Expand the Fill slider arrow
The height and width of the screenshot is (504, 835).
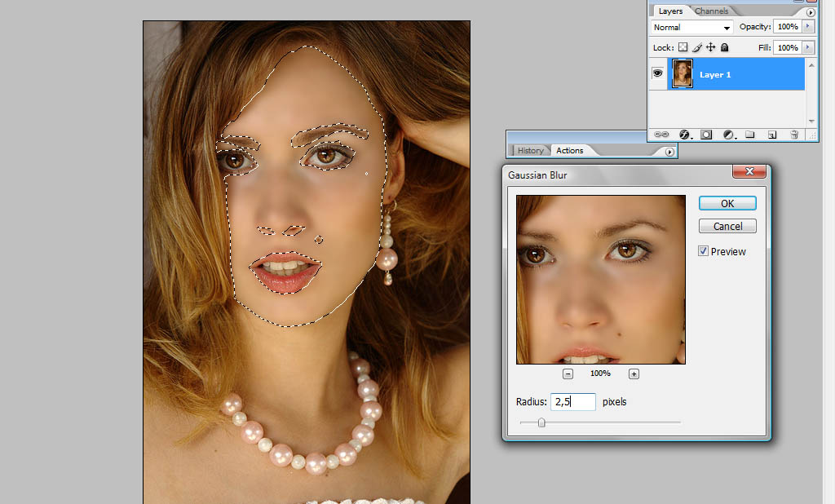point(808,48)
